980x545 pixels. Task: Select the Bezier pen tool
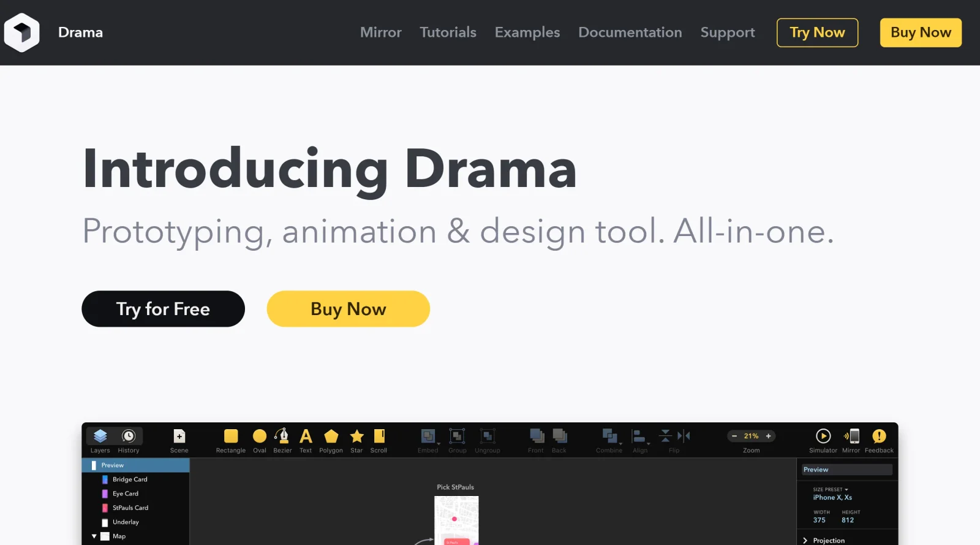282,436
